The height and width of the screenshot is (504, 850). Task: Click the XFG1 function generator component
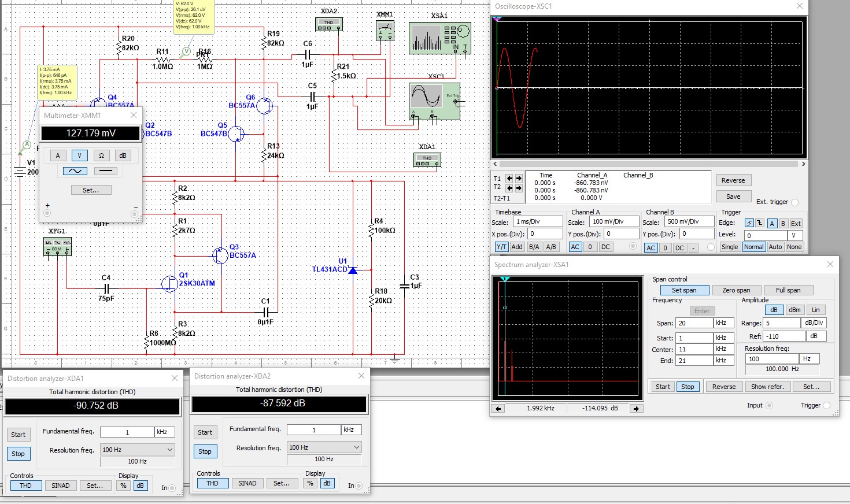click(x=57, y=247)
